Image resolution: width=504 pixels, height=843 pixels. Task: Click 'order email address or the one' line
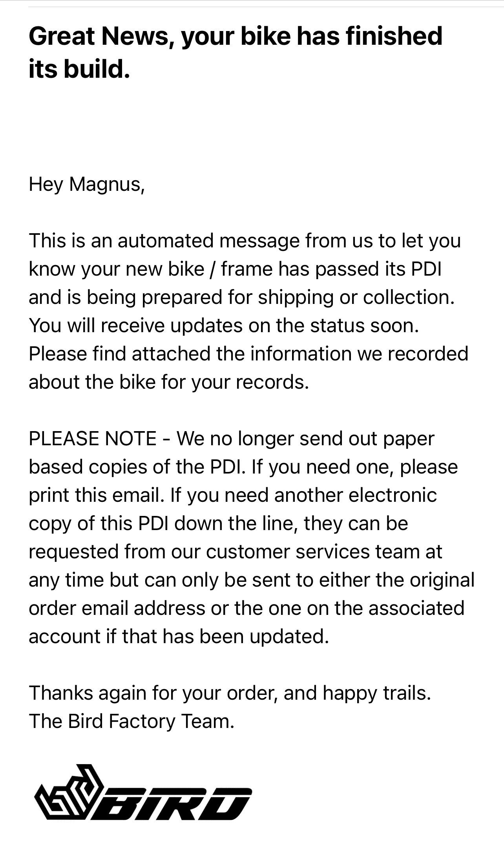246,608
